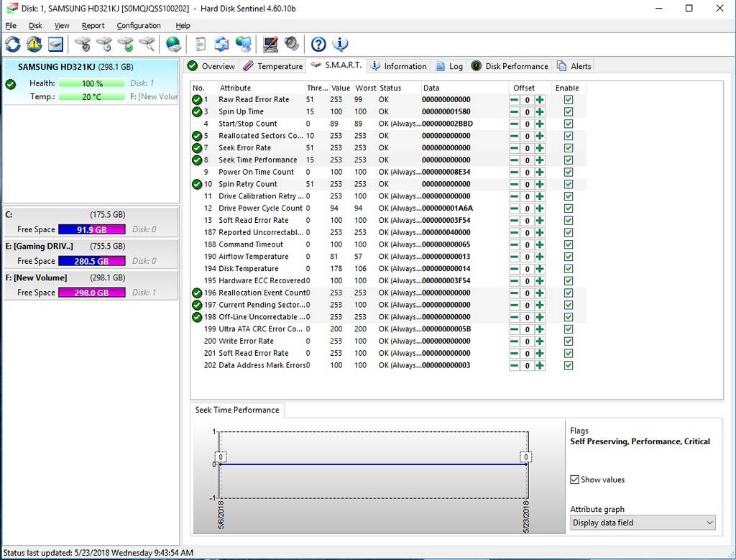Click the disk icon with green checkmark in toolbar
The height and width of the screenshot is (560, 736).
(x=126, y=44)
